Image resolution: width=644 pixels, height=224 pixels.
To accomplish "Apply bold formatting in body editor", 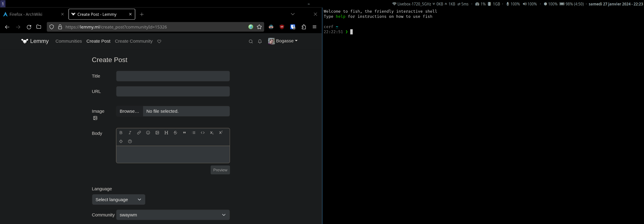I will (121, 133).
